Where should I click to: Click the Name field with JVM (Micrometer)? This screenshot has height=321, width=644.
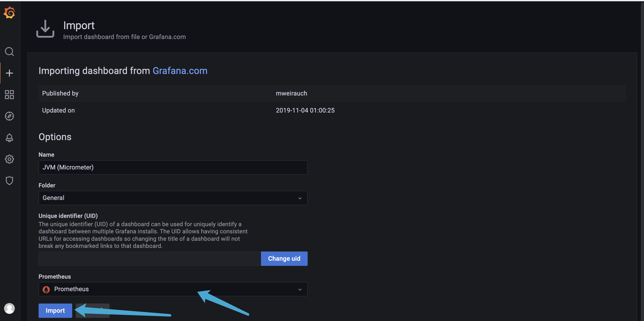pos(173,167)
